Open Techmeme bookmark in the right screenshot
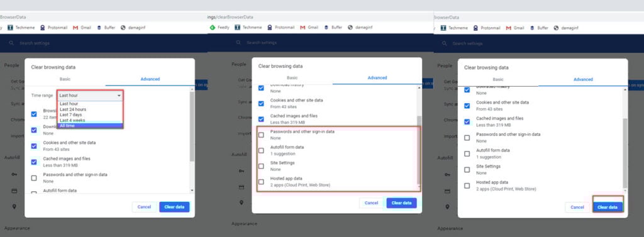This screenshot has width=644, height=237. pos(454,28)
